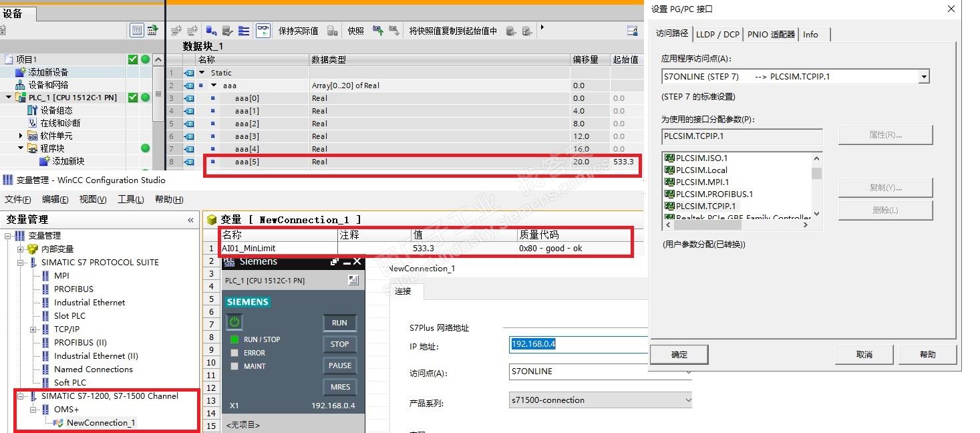Collapse the PLC_1 [CPU 1512C-1 PN] node

tap(9, 98)
